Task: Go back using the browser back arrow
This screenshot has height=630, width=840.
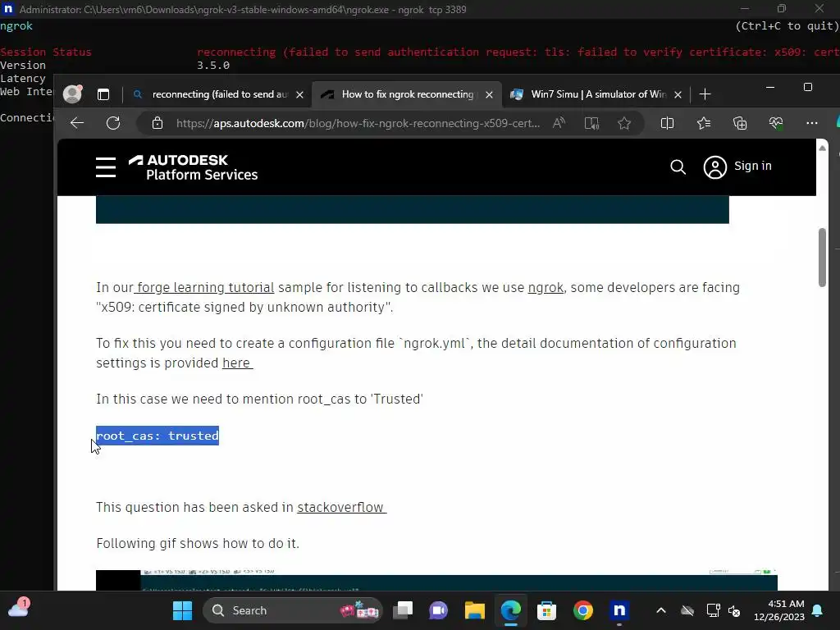Action: [x=77, y=123]
